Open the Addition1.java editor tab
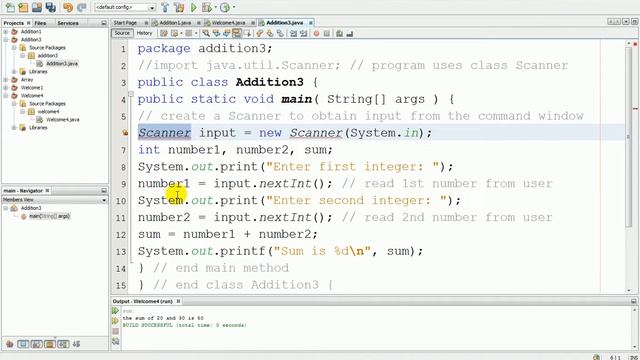 coord(175,23)
